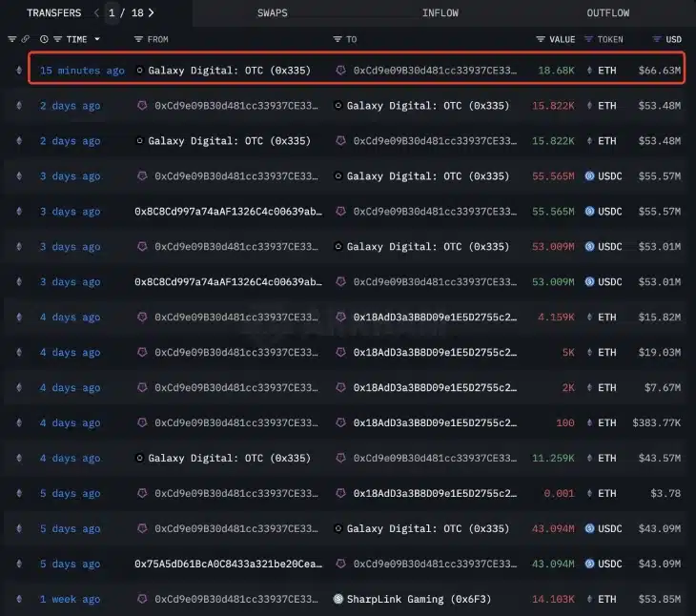
Task: Open the TOKEN column filter icon
Action: [x=588, y=39]
